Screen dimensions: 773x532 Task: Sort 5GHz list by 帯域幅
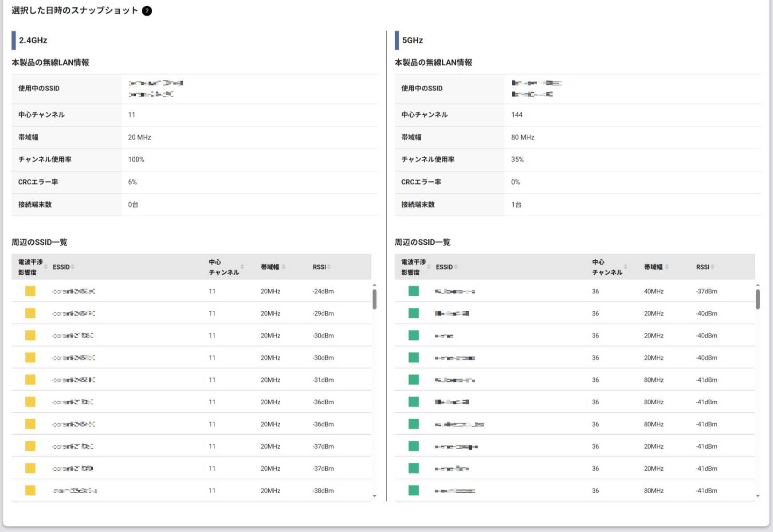click(x=655, y=267)
